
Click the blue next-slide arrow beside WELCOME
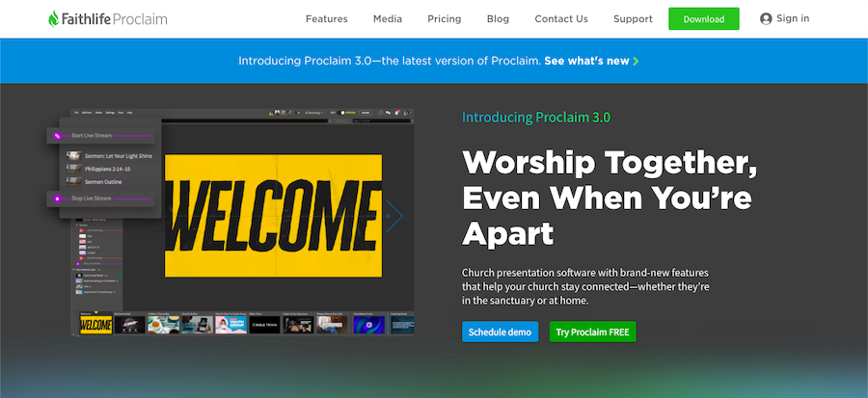(x=394, y=216)
